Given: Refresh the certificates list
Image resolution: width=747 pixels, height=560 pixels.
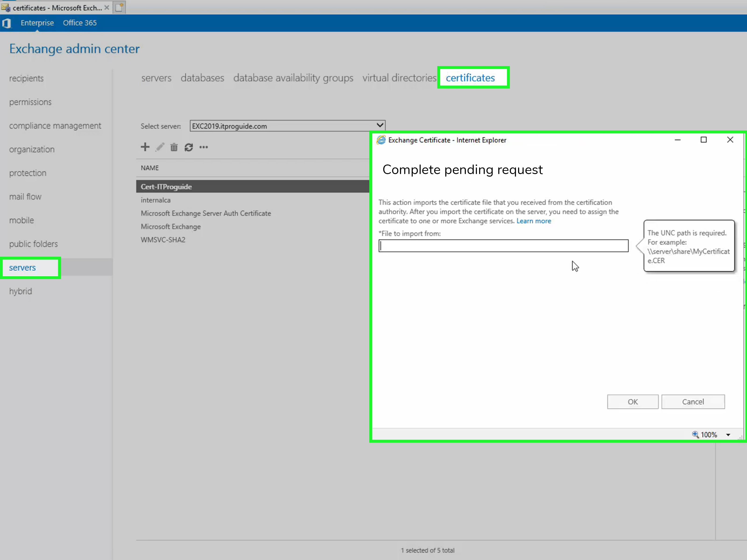Looking at the screenshot, I should pyautogui.click(x=188, y=147).
